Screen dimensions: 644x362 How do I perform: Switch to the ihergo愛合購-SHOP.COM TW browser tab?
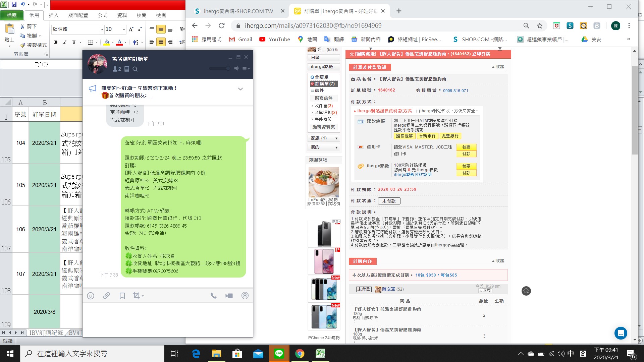pyautogui.click(x=238, y=11)
